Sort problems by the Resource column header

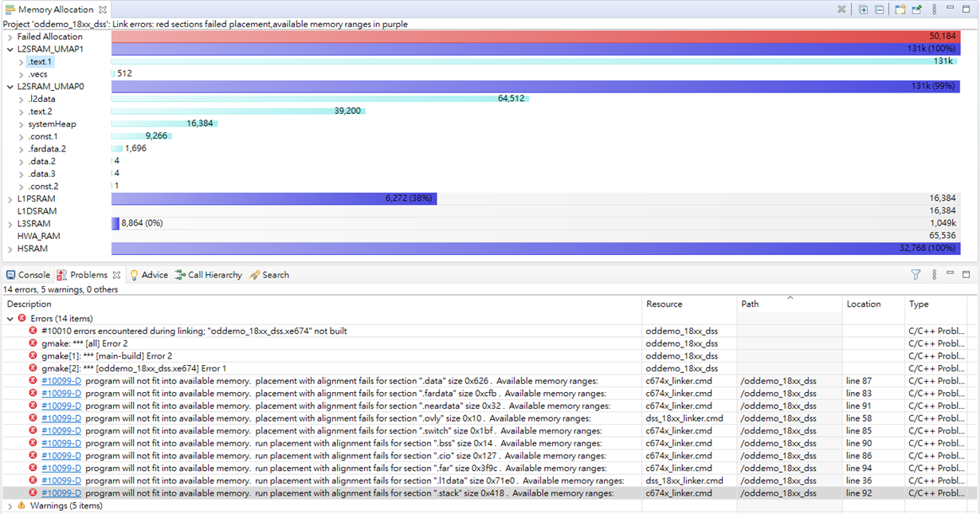coord(664,304)
